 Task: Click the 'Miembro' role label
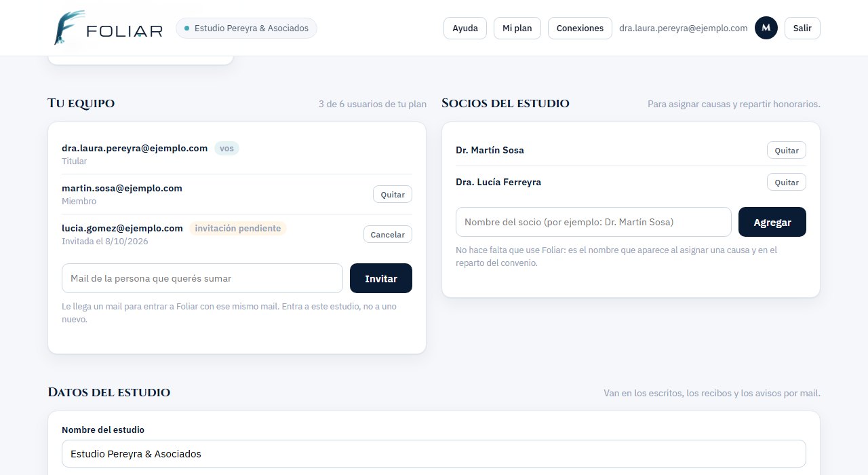coord(79,201)
